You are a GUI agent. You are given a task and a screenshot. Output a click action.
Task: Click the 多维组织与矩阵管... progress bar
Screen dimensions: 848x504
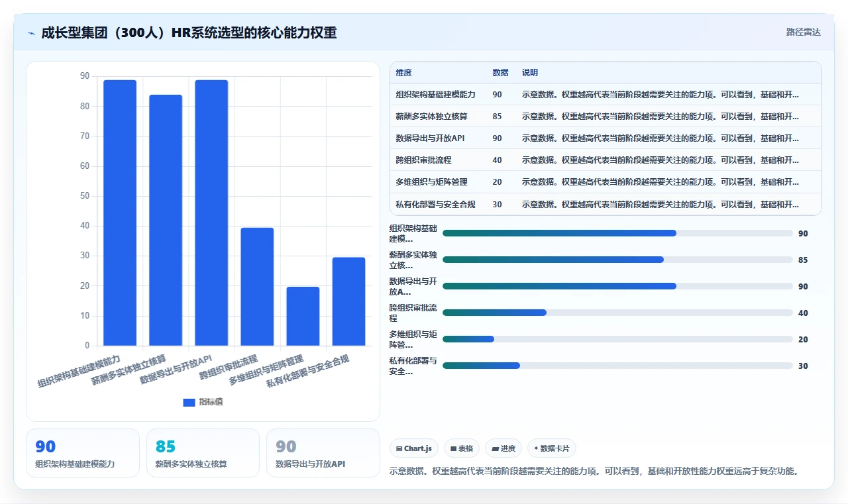click(617, 339)
